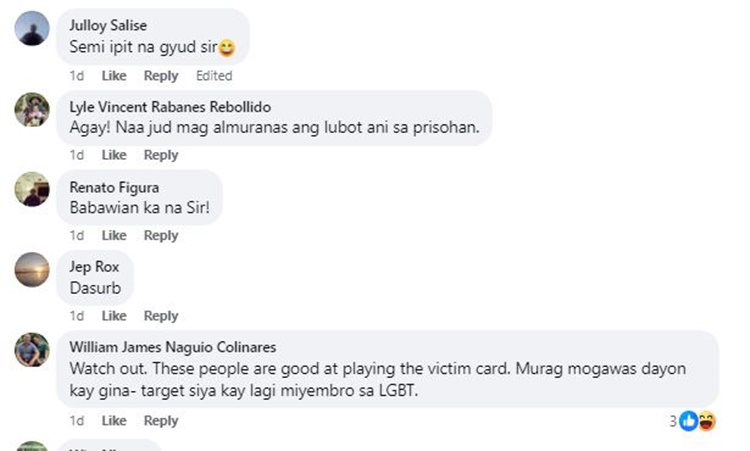
Task: Reply to Jep Rox's Dasurb comment
Action: point(161,316)
